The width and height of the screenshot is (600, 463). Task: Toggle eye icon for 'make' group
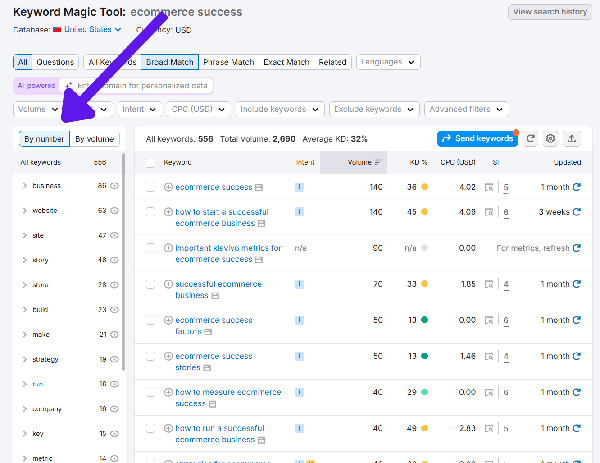pyautogui.click(x=114, y=334)
